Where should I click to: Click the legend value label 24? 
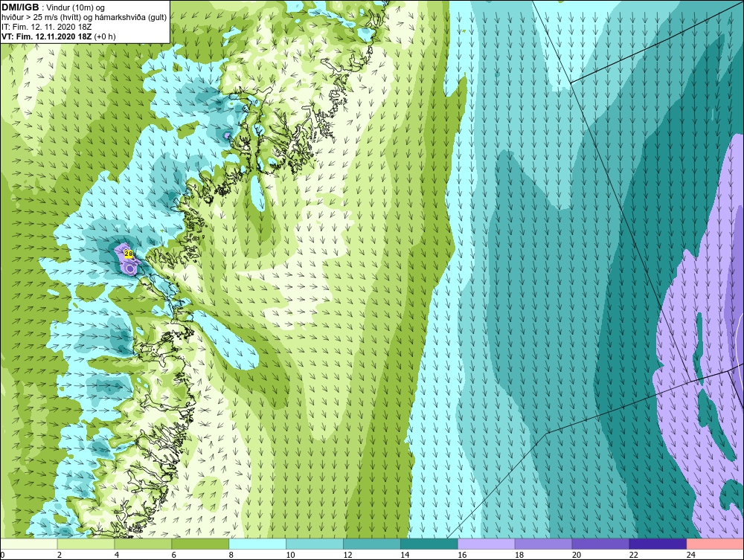tap(691, 555)
